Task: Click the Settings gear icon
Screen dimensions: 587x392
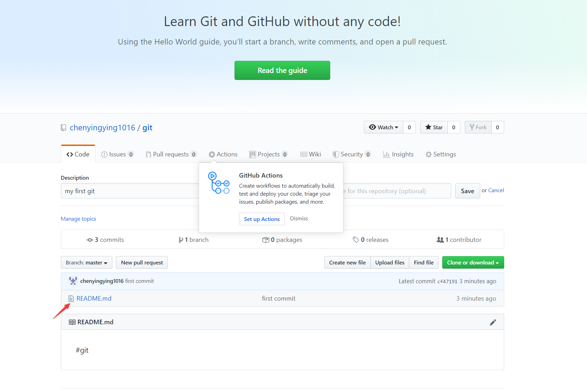Action: (429, 154)
